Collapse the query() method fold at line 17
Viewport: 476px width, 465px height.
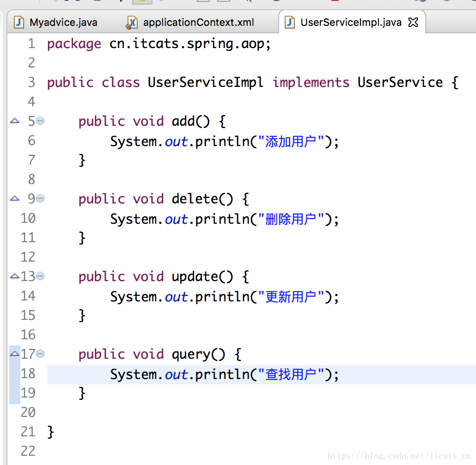tap(40, 354)
